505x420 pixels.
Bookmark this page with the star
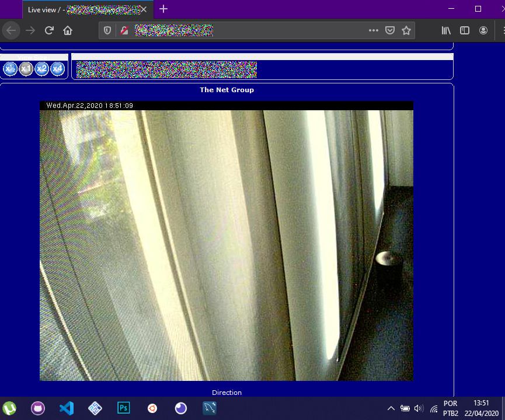point(406,30)
